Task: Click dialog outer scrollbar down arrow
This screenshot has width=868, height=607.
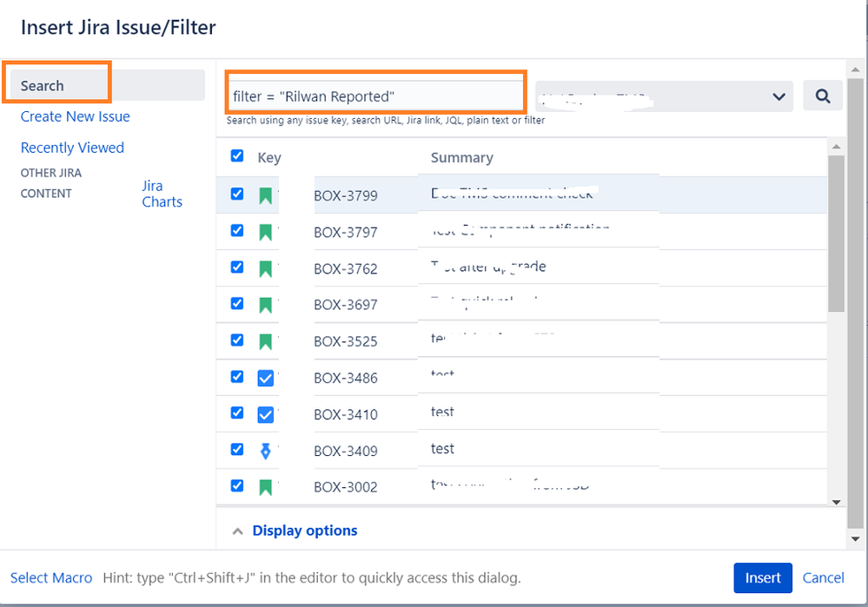Action: click(x=855, y=538)
